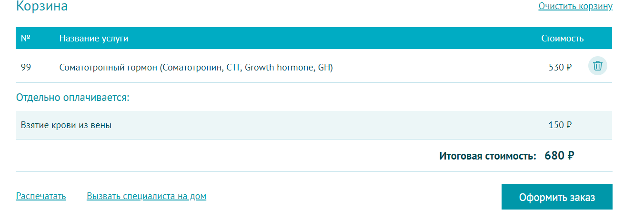Click the Отдельно оплачивается section label

pos(73,98)
